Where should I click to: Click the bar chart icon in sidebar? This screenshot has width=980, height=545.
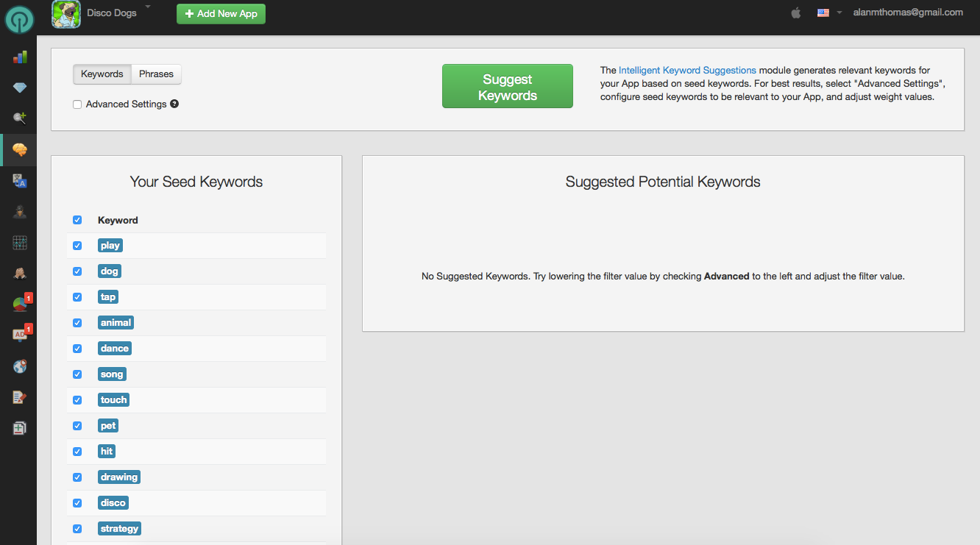[20, 57]
